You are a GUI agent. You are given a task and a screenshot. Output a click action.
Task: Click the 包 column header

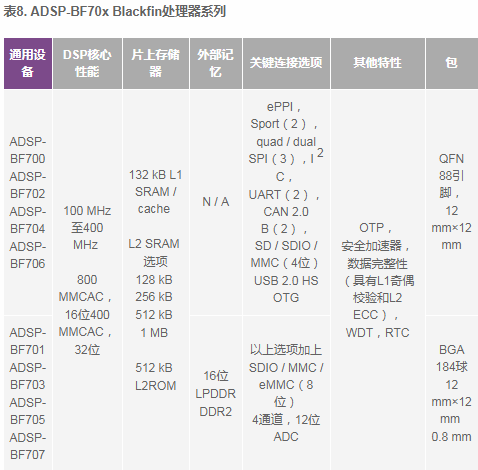pos(452,63)
